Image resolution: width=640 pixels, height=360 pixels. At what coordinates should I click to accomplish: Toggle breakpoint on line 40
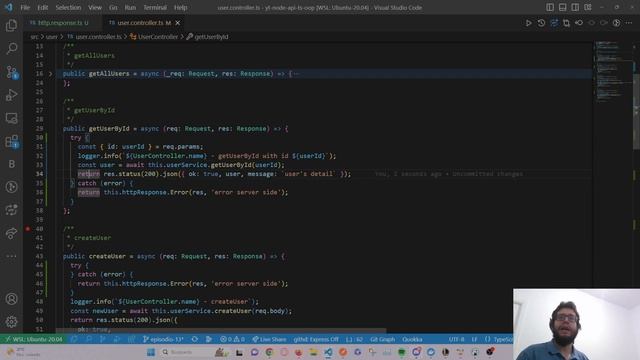tap(28, 229)
